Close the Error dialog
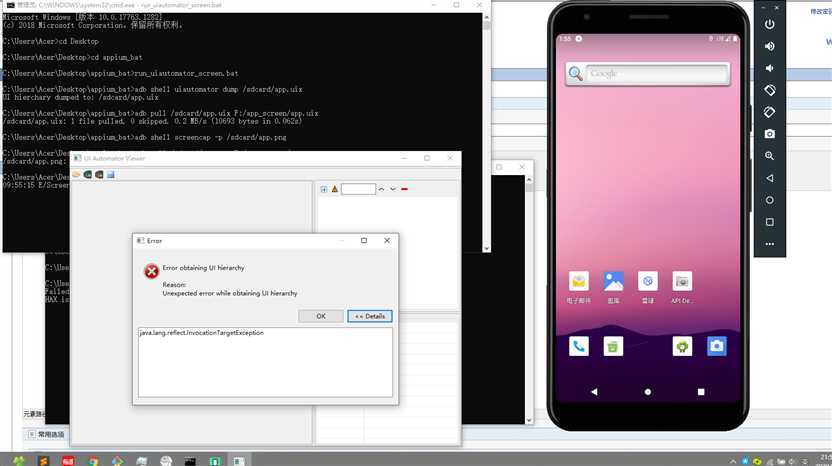Image resolution: width=832 pixels, height=466 pixels. pyautogui.click(x=387, y=240)
